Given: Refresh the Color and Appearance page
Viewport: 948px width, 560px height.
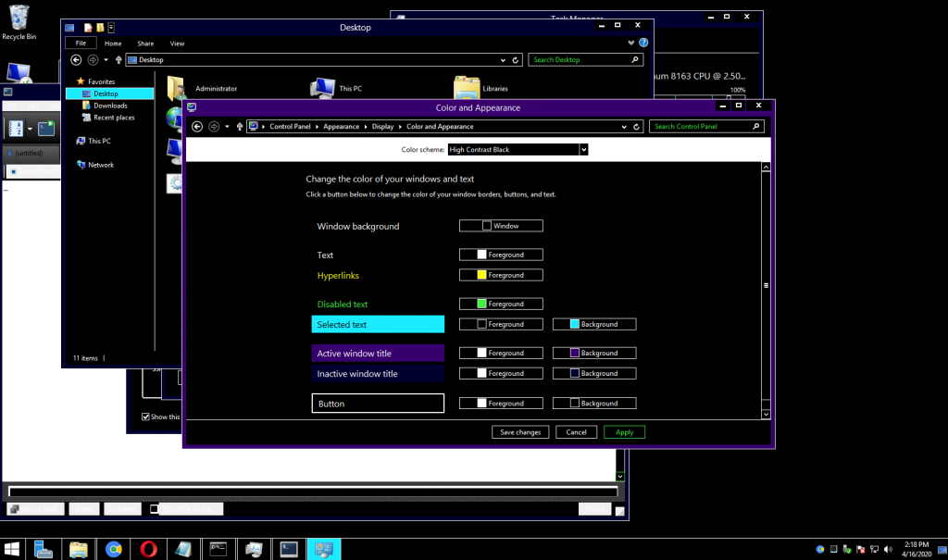Looking at the screenshot, I should (637, 127).
